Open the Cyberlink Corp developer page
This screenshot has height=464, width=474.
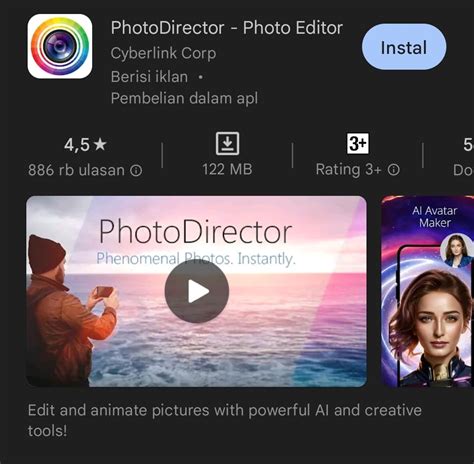coord(163,53)
